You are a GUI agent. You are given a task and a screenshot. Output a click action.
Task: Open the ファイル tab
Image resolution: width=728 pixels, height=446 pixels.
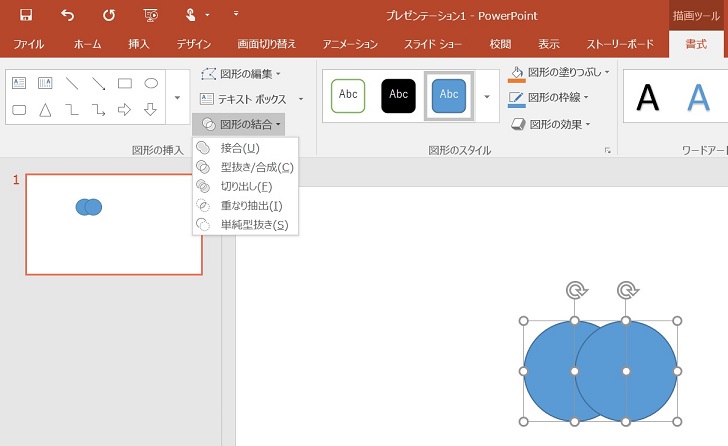(29, 44)
